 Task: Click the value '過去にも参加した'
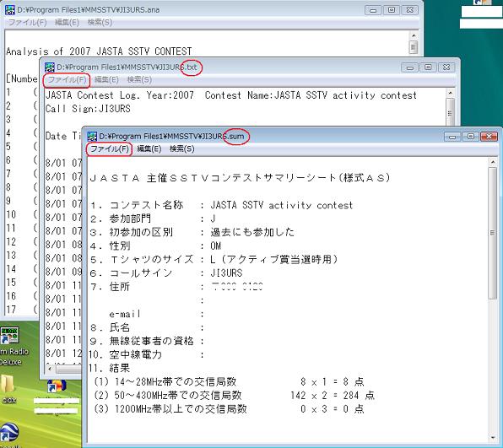[x=252, y=232]
